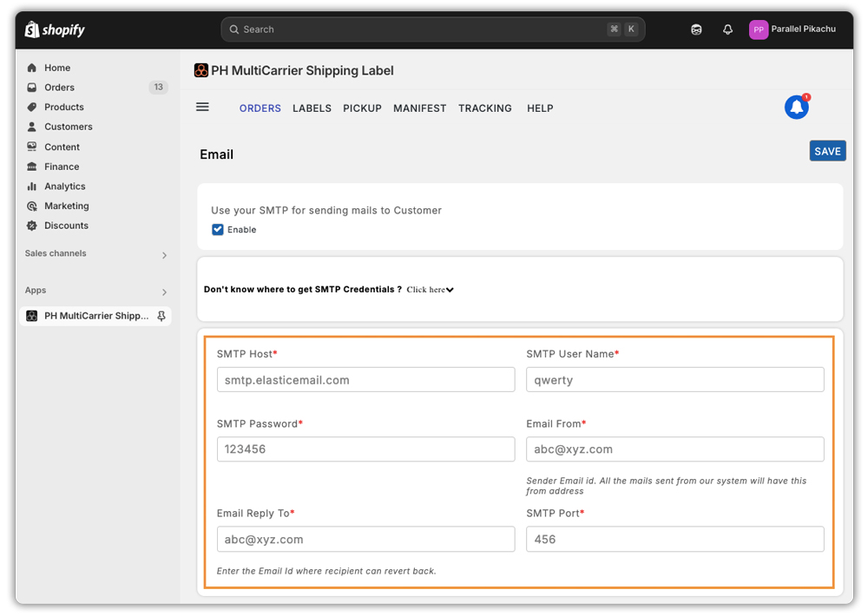Click the Shopify logo
Screen dimensions: 868x616
click(x=55, y=29)
